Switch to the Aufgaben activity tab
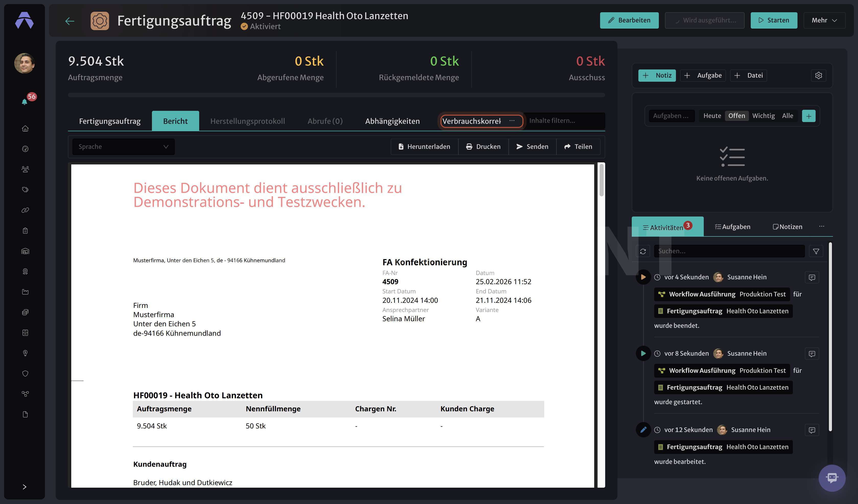858x504 pixels. click(x=732, y=227)
